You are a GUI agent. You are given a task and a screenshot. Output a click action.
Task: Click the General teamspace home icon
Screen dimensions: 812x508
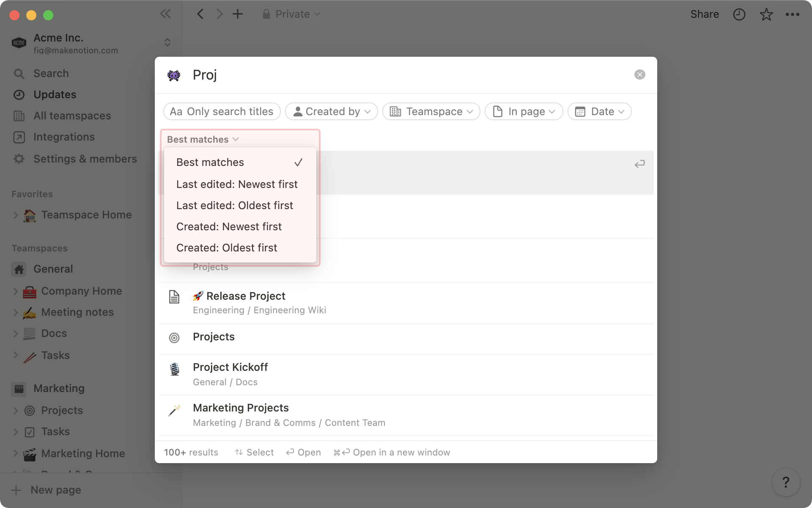pyautogui.click(x=19, y=269)
